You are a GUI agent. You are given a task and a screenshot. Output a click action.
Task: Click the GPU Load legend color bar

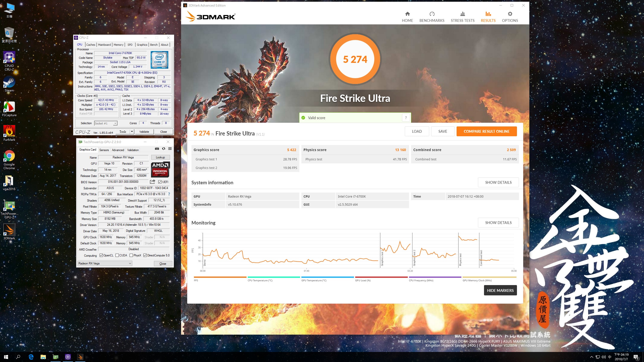click(x=381, y=277)
